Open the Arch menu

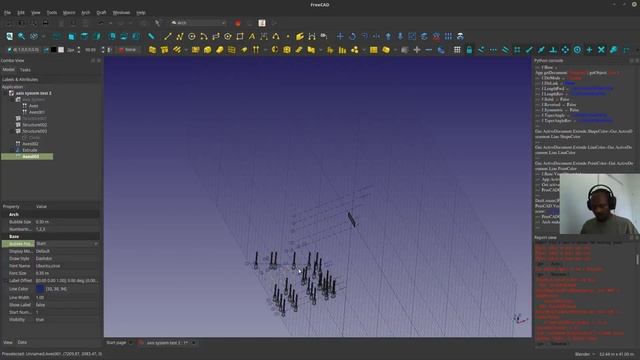click(x=85, y=13)
